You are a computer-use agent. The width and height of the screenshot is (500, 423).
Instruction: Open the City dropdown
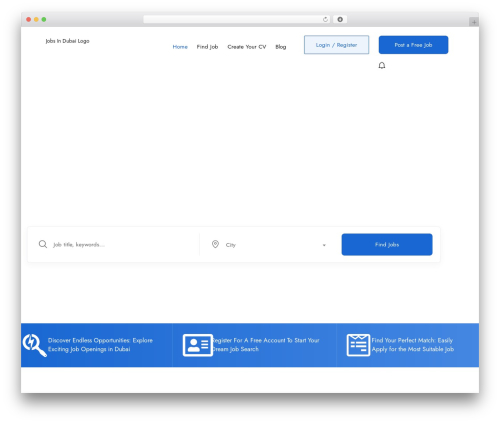(x=270, y=245)
